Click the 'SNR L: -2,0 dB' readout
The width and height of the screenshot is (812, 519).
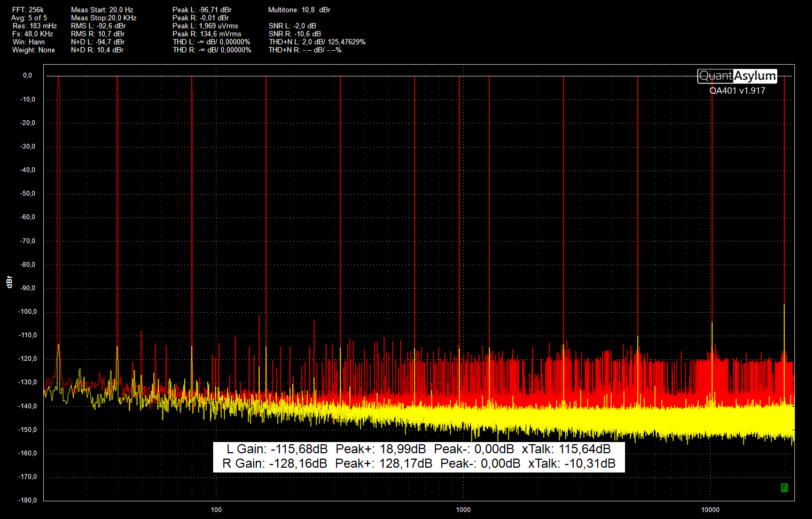292,26
